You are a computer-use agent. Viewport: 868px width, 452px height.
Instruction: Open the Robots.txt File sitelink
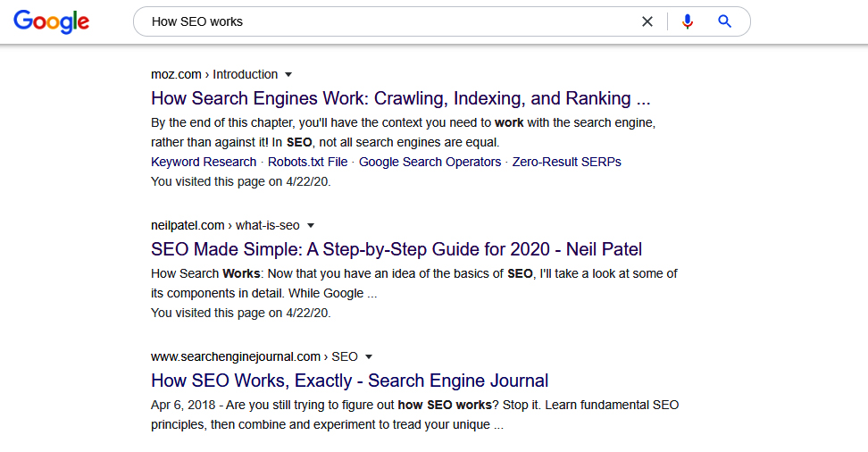pos(308,162)
